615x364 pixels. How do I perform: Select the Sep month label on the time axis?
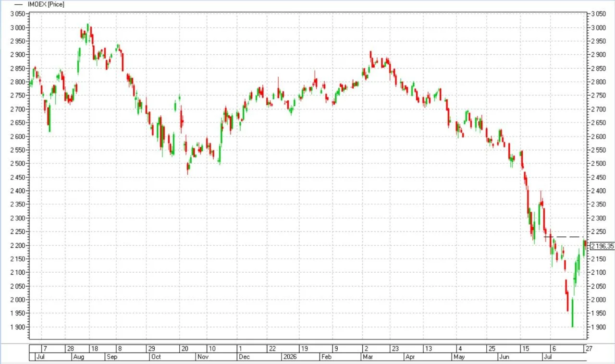point(112,357)
